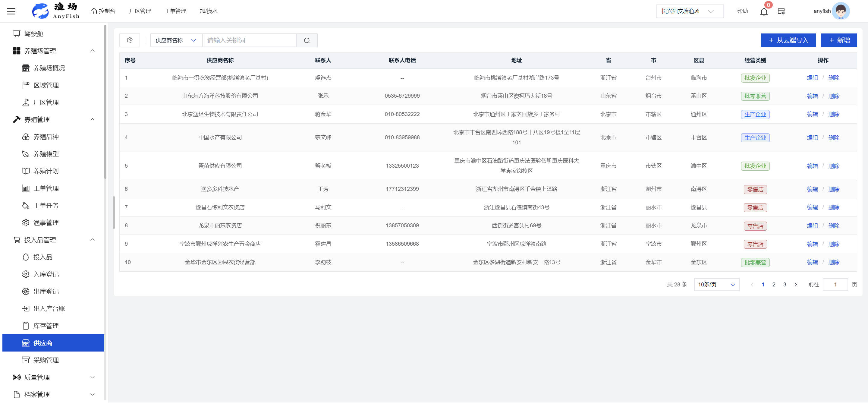
Task: Click the 新增 button
Action: (839, 40)
